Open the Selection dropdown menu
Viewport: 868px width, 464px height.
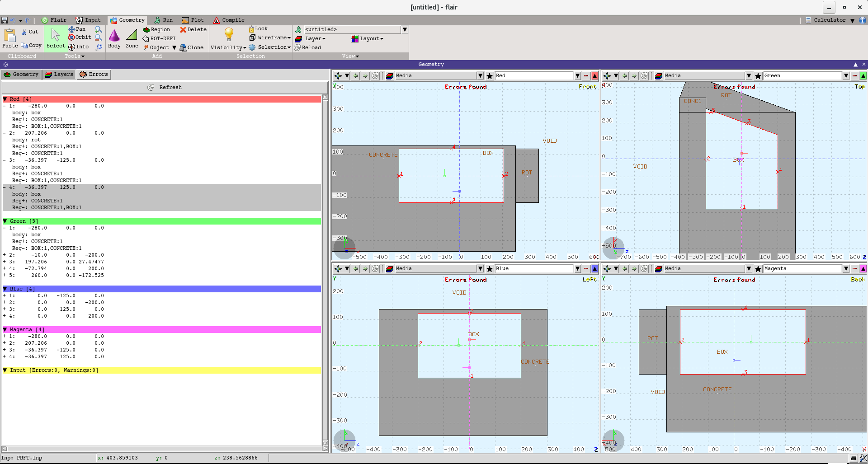pyautogui.click(x=270, y=47)
